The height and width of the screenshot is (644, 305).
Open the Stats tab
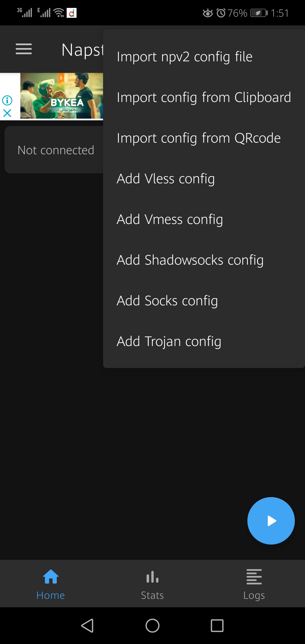click(152, 584)
